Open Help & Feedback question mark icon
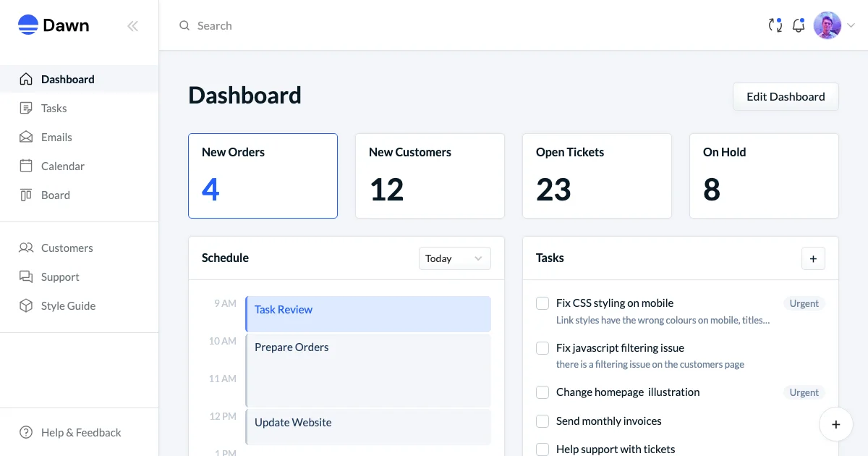The height and width of the screenshot is (456, 868). click(26, 432)
